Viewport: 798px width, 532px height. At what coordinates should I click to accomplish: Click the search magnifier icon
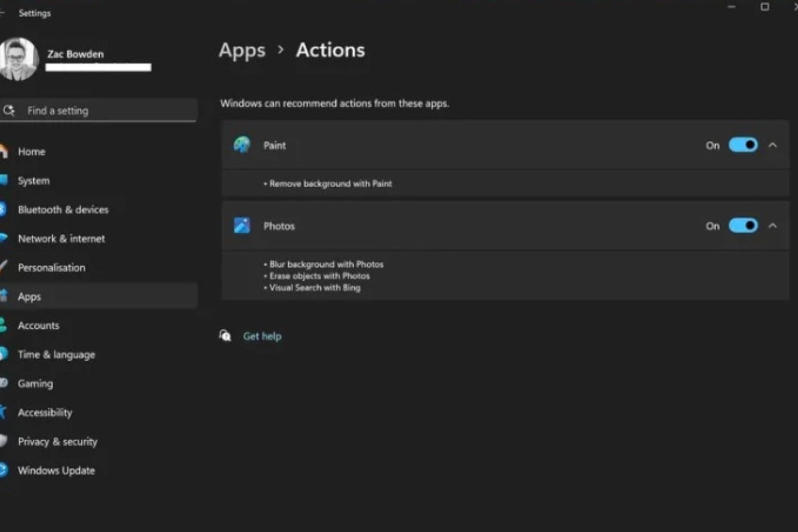click(9, 110)
